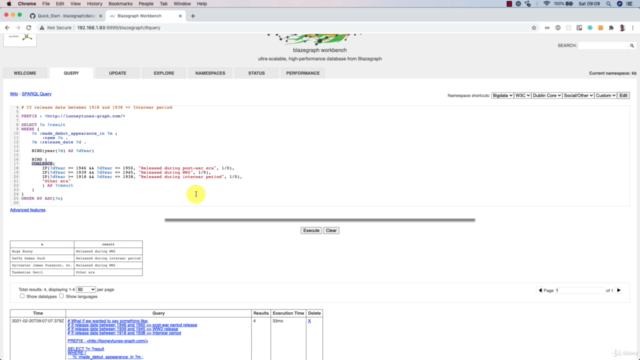
Task: Open the W3C namespace shortcuts dropdown
Action: [522, 96]
